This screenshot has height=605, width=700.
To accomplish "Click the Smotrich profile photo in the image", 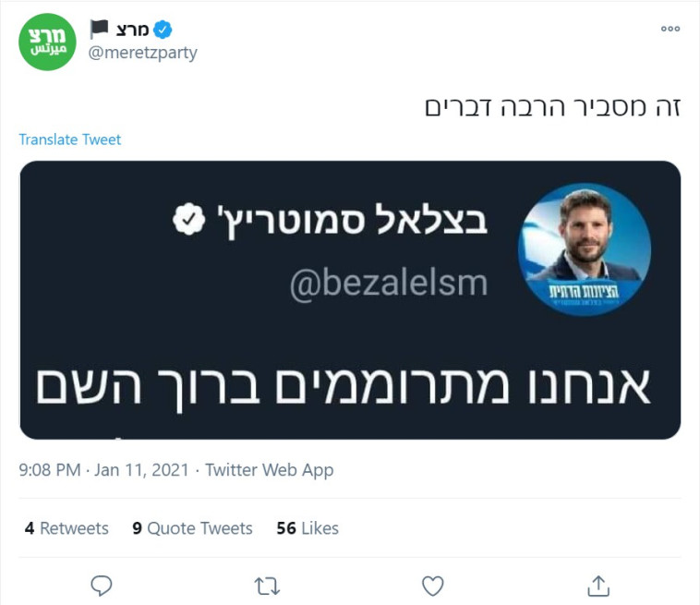I will tap(585, 249).
